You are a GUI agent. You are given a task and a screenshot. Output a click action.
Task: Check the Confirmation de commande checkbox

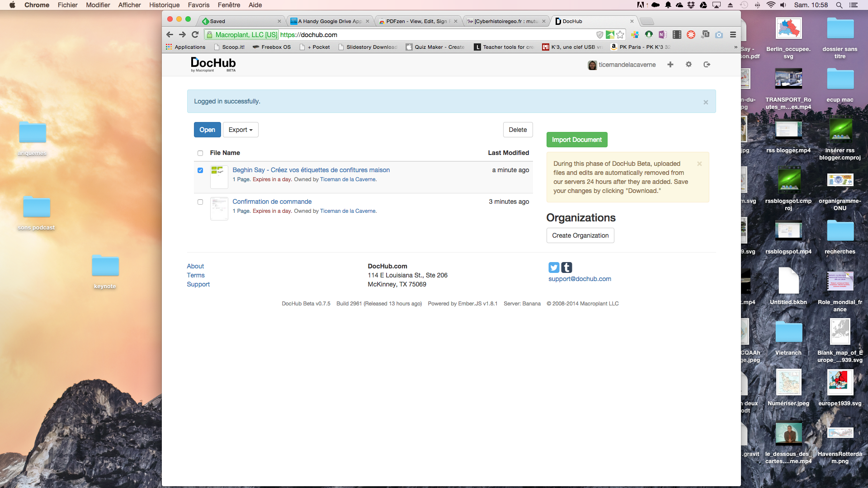[200, 202]
